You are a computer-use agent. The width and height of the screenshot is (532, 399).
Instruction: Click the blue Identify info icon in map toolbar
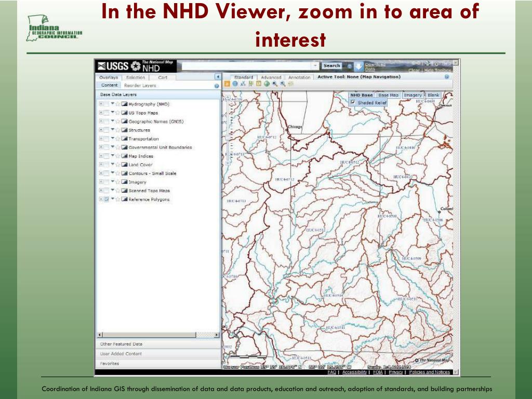(235, 84)
